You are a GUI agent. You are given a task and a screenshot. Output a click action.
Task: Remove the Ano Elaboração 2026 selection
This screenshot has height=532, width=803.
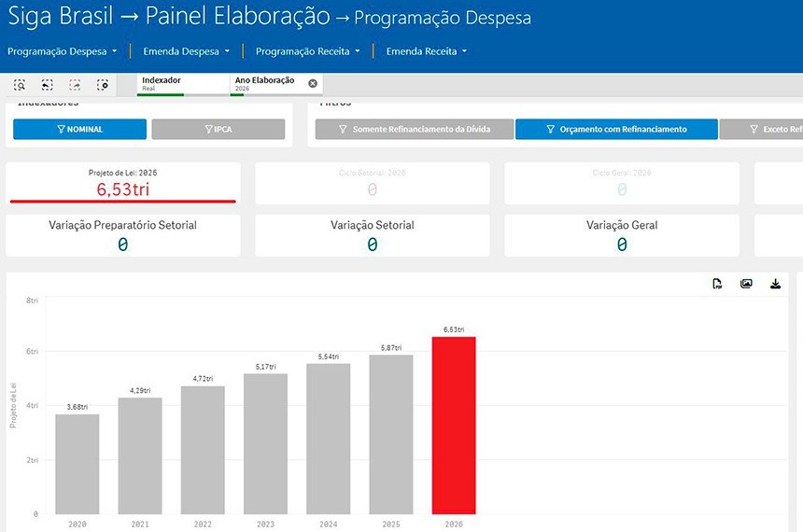coord(313,83)
